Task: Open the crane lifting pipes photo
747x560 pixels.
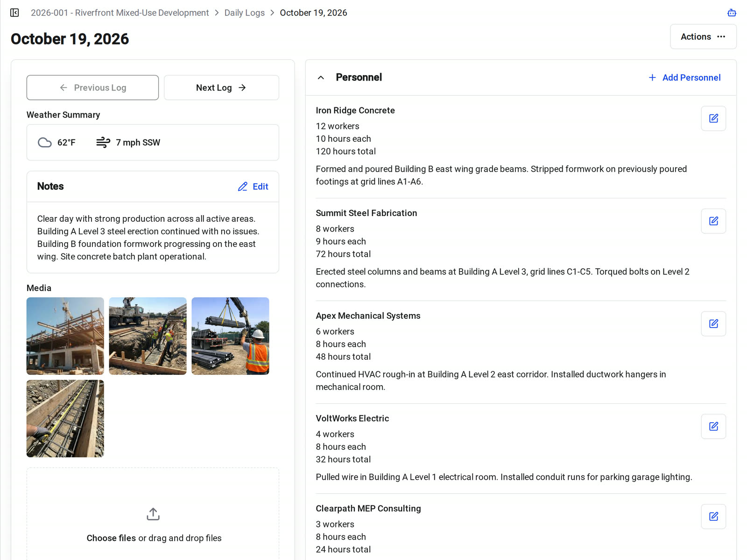Action: tap(230, 336)
